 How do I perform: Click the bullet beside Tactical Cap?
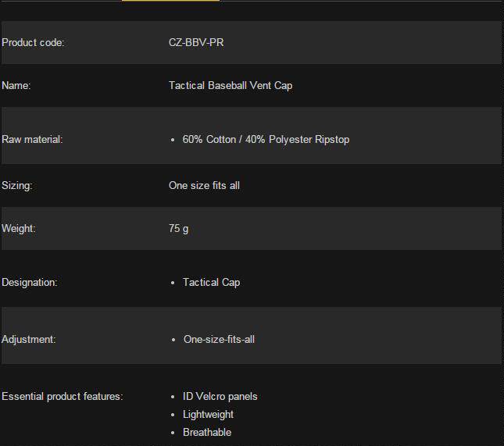[172, 283]
